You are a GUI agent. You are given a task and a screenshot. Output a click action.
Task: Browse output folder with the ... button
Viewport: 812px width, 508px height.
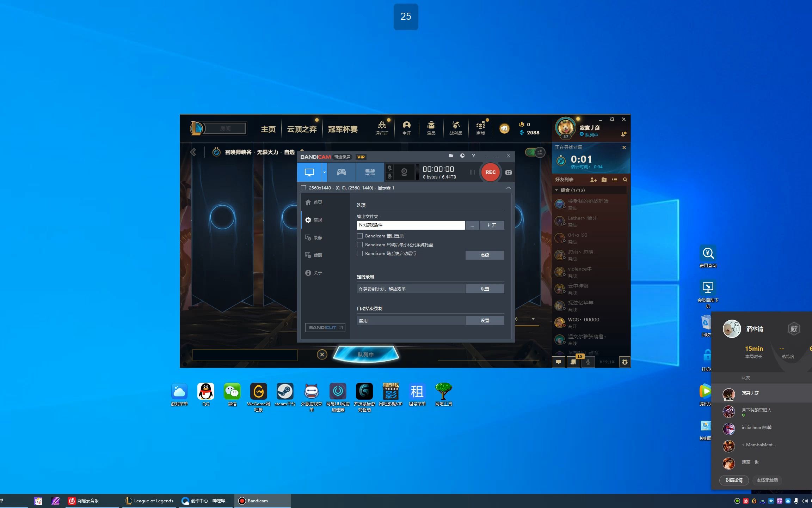pyautogui.click(x=472, y=225)
